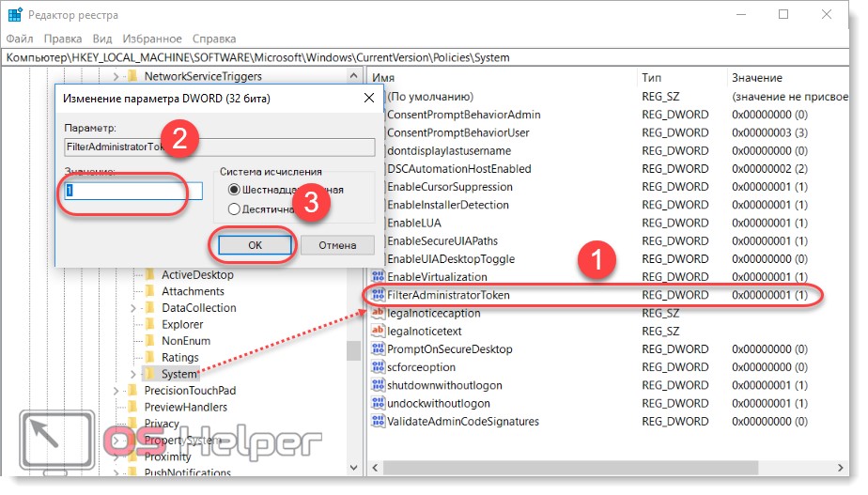Click the ValidateAdminCodeSignatures value icon
This screenshot has width=868, height=495.
click(x=379, y=422)
